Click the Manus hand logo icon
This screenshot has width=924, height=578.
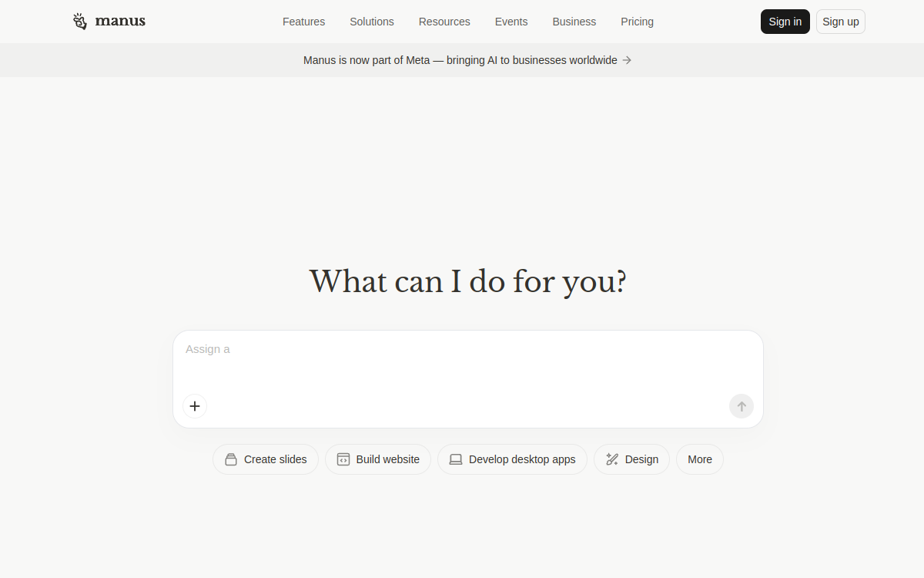click(80, 22)
